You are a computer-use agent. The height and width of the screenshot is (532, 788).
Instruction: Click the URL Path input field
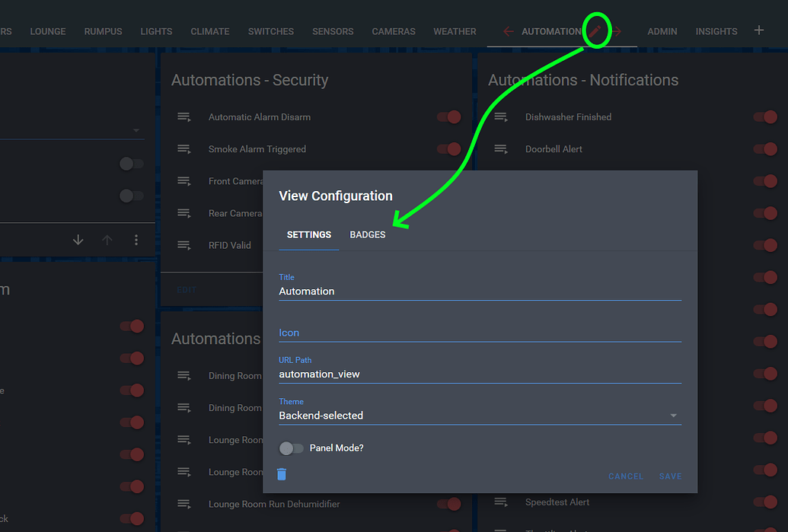[x=480, y=374]
